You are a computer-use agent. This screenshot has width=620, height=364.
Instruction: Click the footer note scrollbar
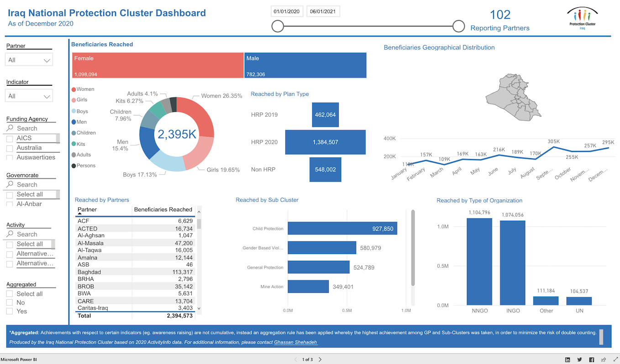[601, 337]
